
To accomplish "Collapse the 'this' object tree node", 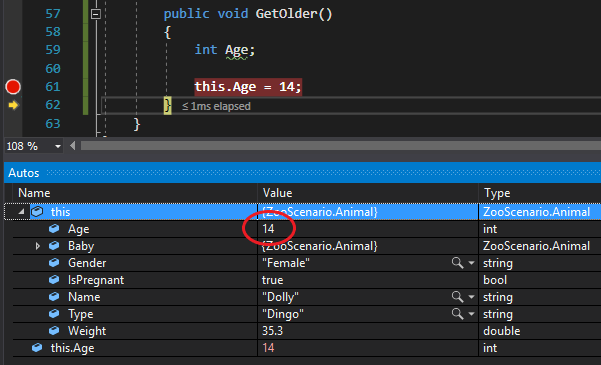I will click(21, 212).
